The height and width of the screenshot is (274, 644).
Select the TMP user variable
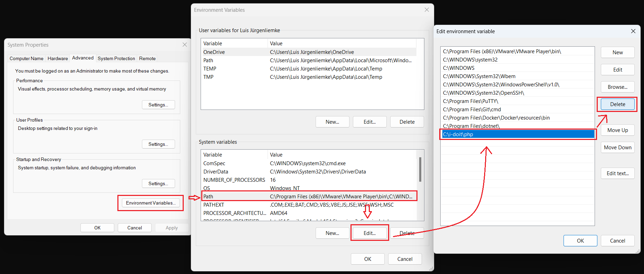309,77
